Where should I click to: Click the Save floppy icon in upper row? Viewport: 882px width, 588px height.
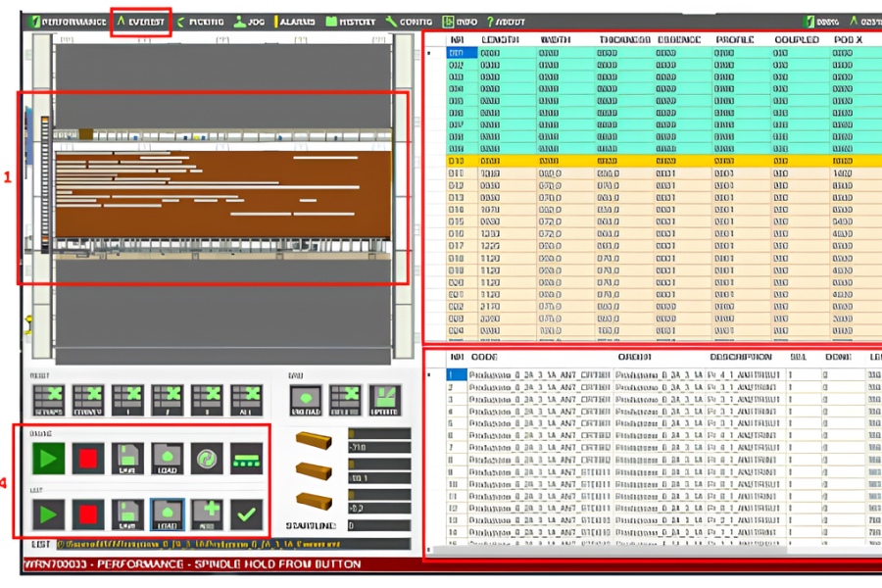(127, 459)
